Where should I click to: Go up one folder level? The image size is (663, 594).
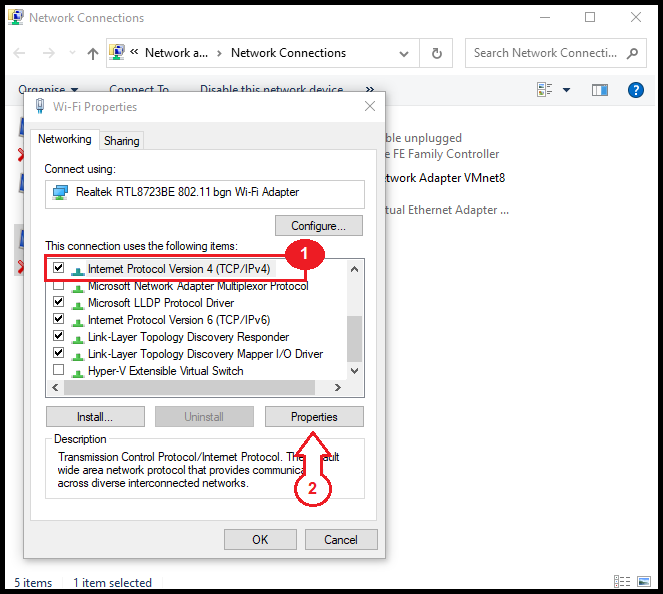click(x=93, y=53)
